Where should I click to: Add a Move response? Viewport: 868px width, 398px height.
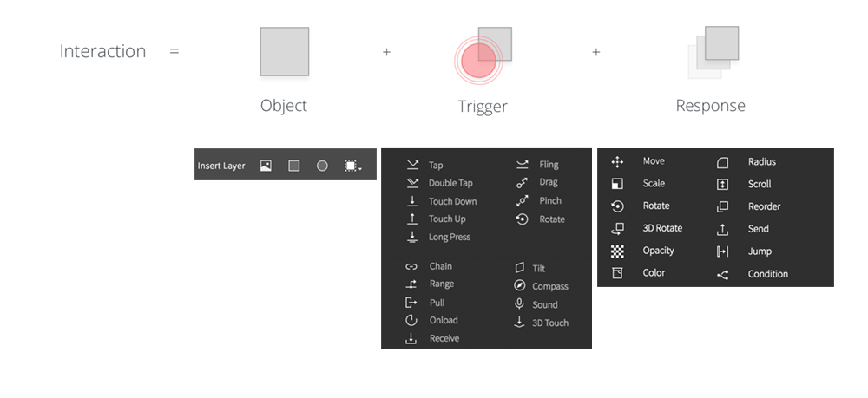coord(638,161)
